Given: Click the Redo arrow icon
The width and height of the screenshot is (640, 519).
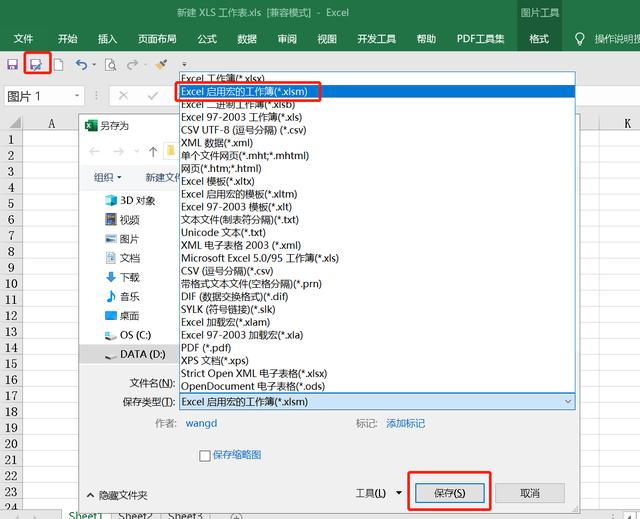Looking at the screenshot, I should [132, 64].
